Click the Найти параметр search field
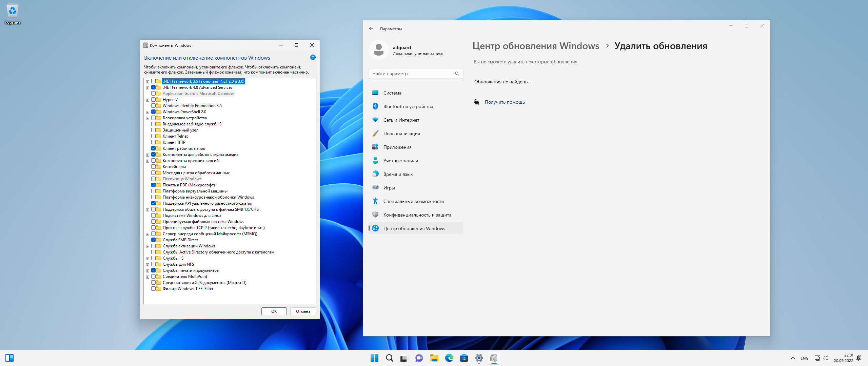Screen dimensions: 868x366 tap(412, 74)
